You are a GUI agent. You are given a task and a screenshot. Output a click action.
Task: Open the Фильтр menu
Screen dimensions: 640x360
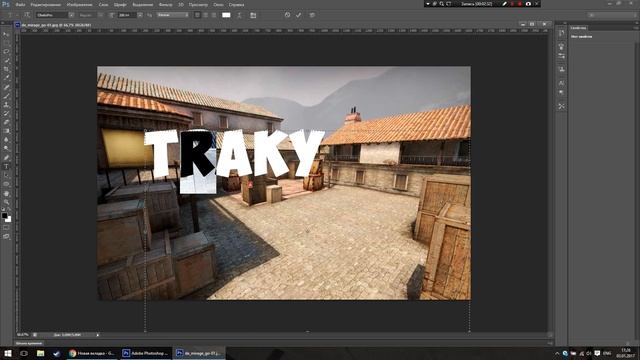(x=165, y=5)
